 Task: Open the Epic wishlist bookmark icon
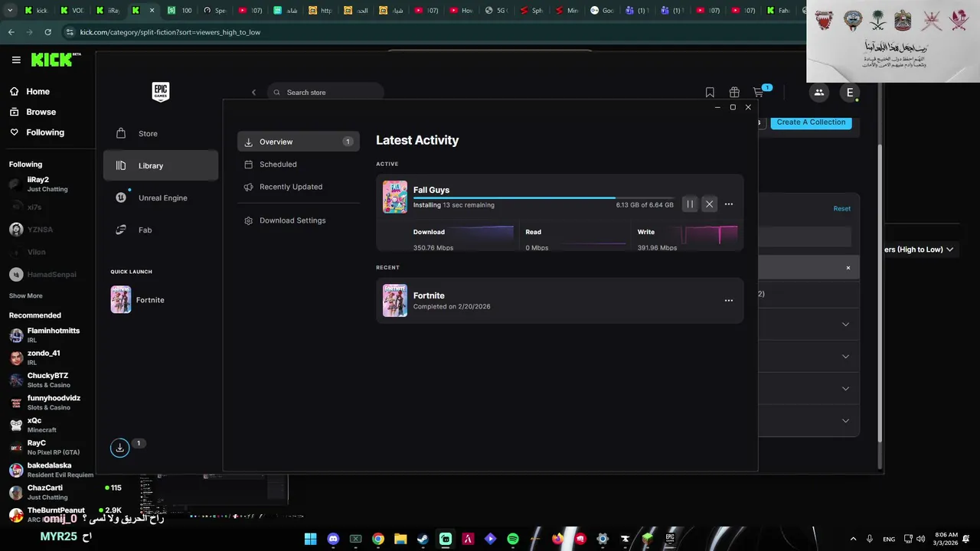coord(710,93)
